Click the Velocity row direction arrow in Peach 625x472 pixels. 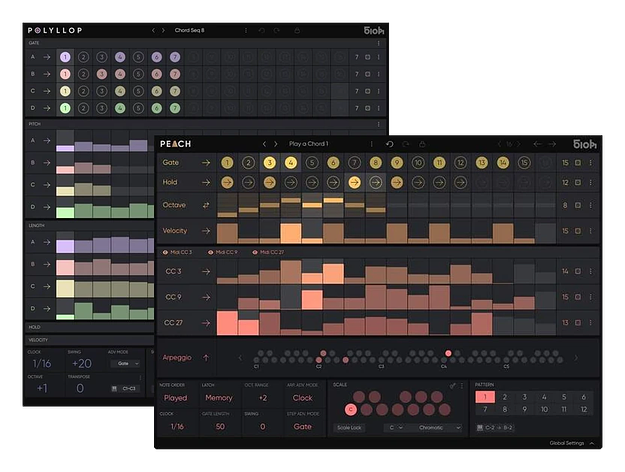pos(206,231)
